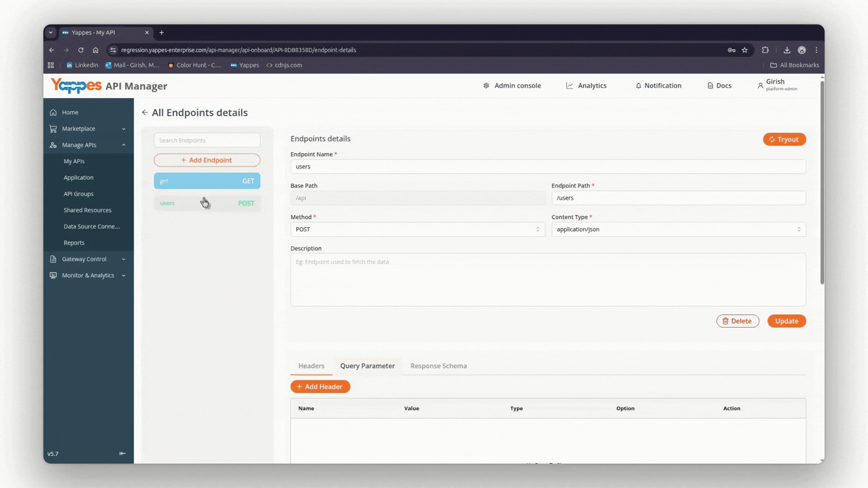The height and width of the screenshot is (488, 868).
Task: Click the Add Endpoint button
Action: coord(207,160)
